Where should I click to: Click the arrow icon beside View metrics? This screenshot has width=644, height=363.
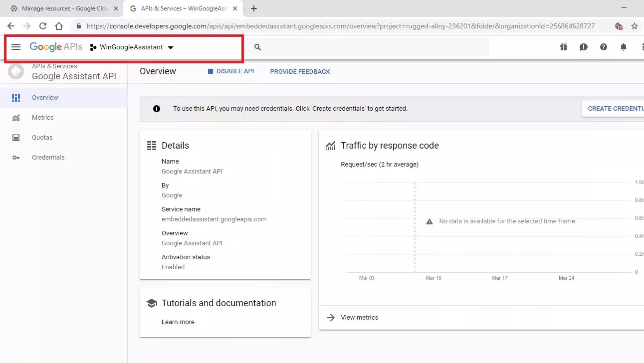330,317
